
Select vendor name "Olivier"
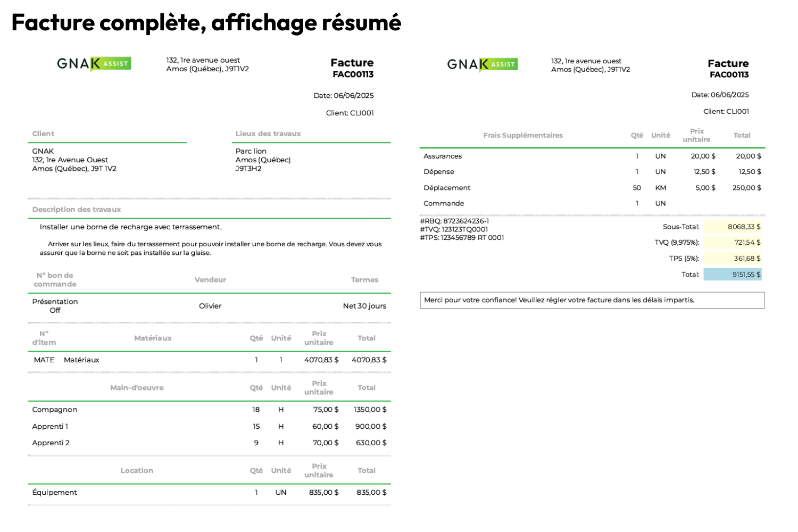[210, 306]
